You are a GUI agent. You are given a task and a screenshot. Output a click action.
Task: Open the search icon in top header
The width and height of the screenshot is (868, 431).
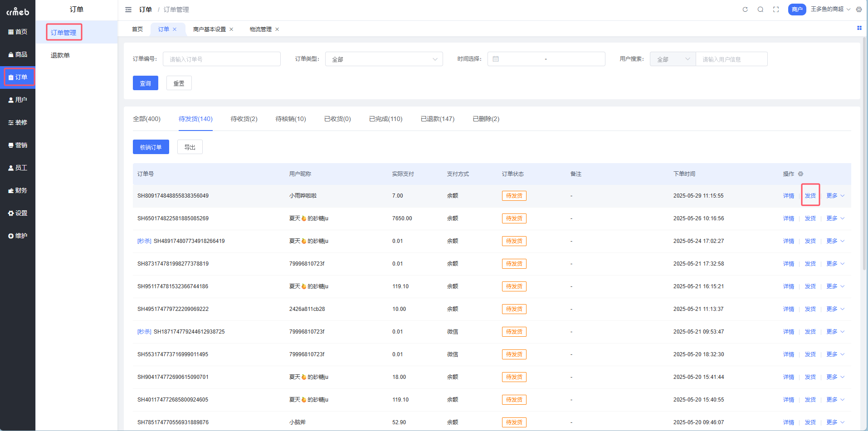(x=761, y=10)
